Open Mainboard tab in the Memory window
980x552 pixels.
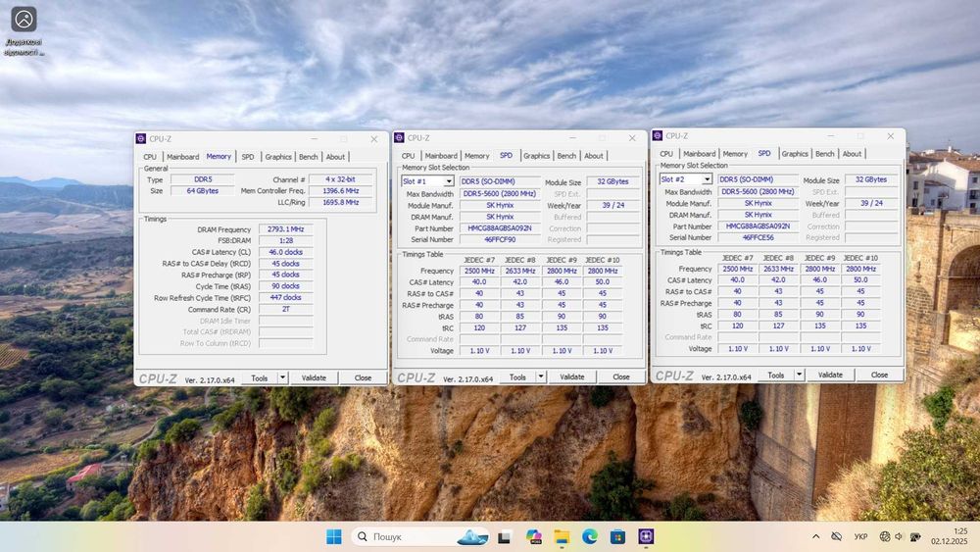[182, 157]
